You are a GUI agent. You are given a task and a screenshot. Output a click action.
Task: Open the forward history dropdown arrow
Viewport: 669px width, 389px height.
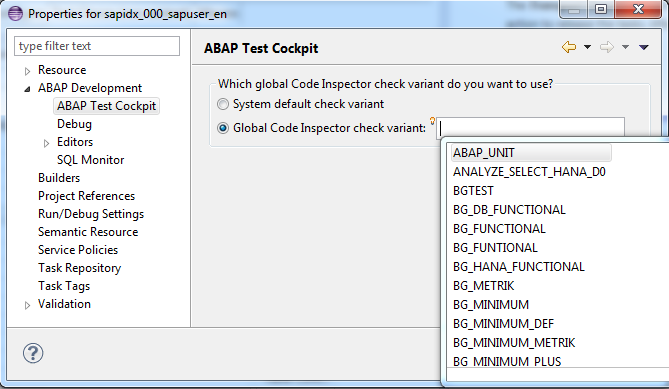pos(625,47)
